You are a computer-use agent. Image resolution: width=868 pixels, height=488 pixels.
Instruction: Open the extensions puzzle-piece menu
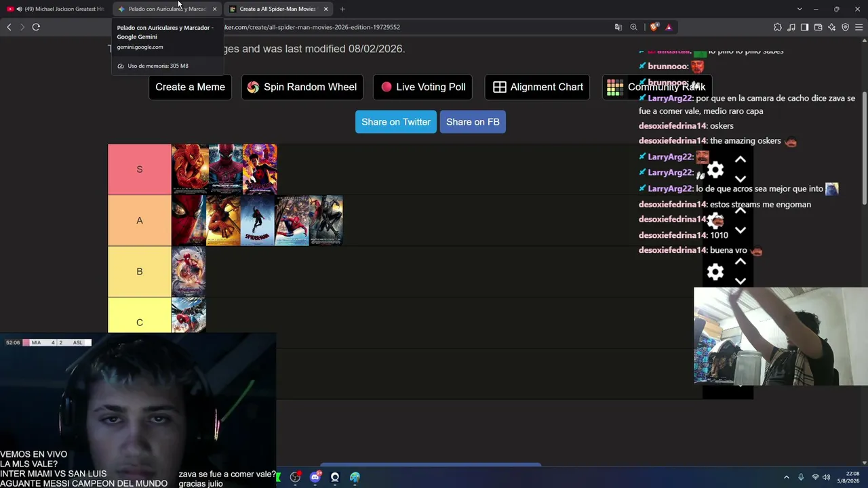click(778, 27)
